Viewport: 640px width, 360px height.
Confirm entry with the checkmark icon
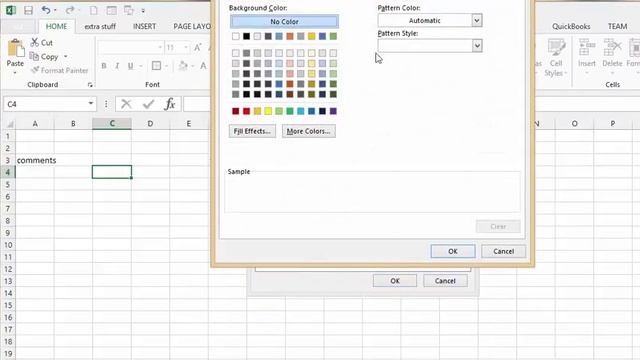148,104
